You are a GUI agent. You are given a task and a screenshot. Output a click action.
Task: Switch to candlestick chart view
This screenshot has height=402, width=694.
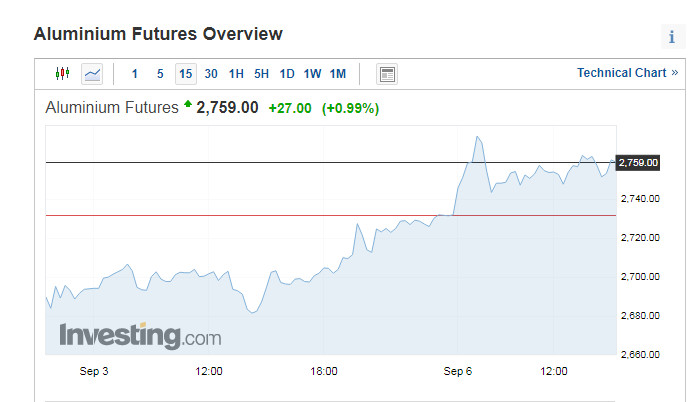pos(63,74)
